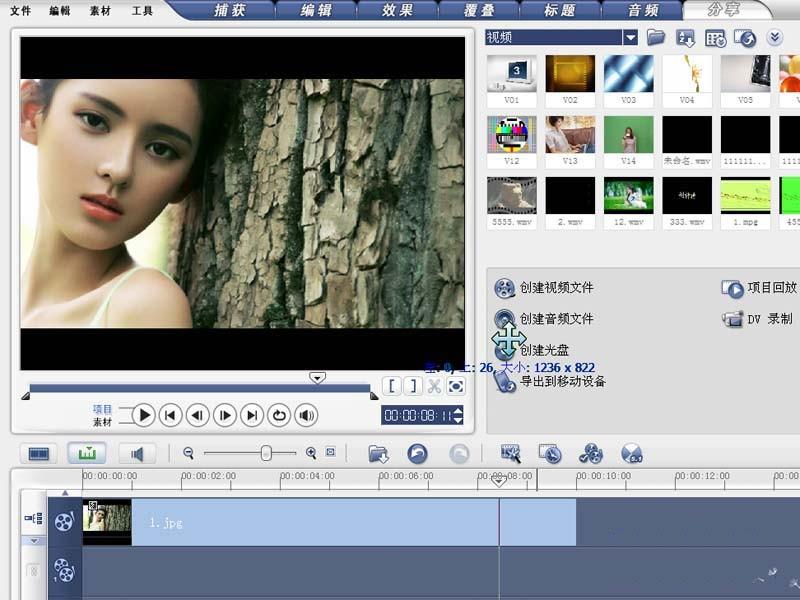800x600 pixels.
Task: Switch to the 编辑 tab
Action: [x=315, y=10]
